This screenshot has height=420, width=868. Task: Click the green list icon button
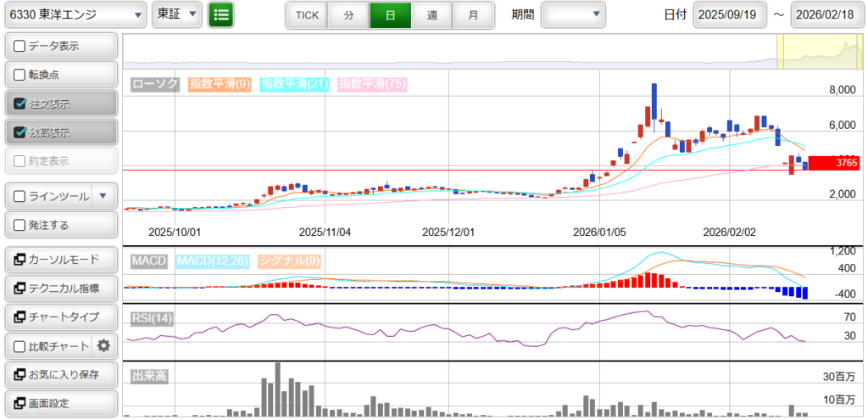(221, 14)
